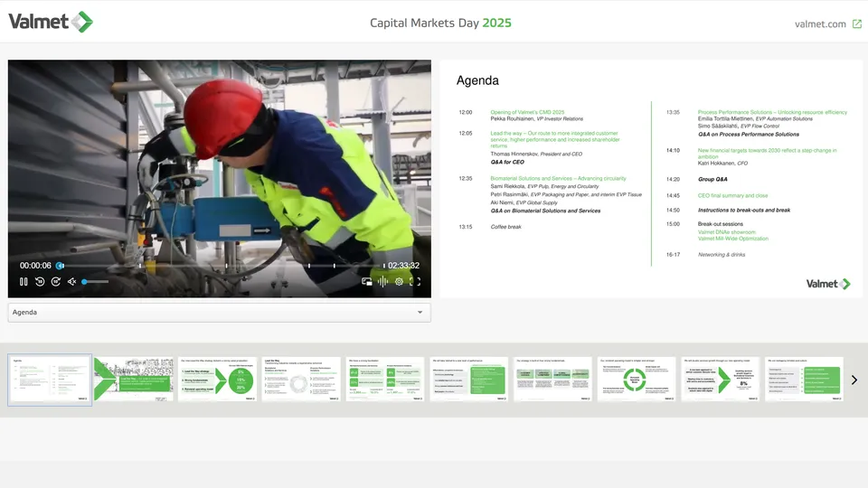868x488 pixels.
Task: Open 'CEO final summary and close' agenda item
Action: pos(732,196)
